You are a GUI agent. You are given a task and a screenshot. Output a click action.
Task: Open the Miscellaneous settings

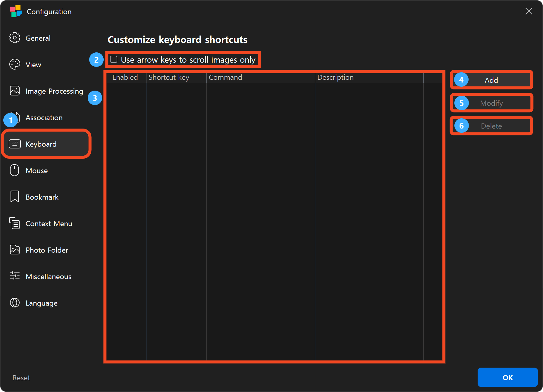45,276
